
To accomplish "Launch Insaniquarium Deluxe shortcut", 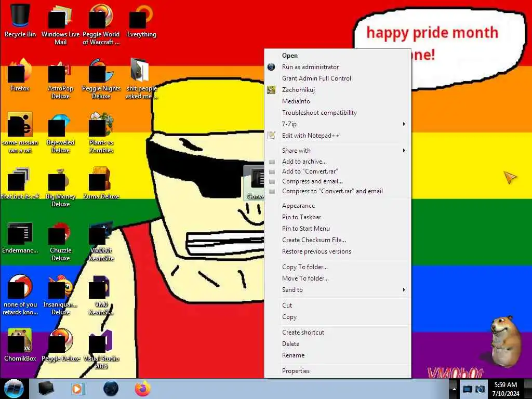I will (60, 295).
